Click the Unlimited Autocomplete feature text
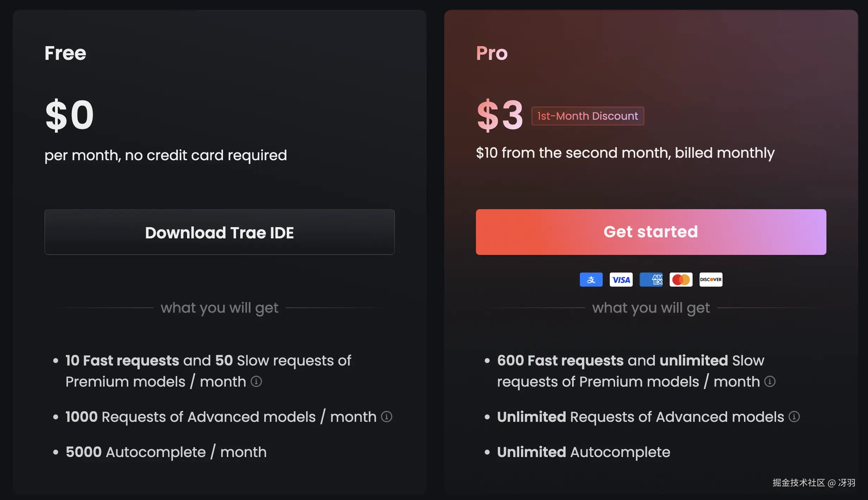 pos(583,452)
